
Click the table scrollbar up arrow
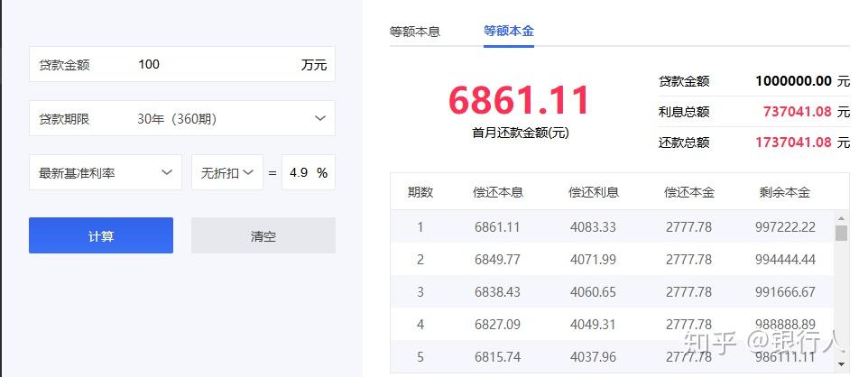[x=842, y=218]
